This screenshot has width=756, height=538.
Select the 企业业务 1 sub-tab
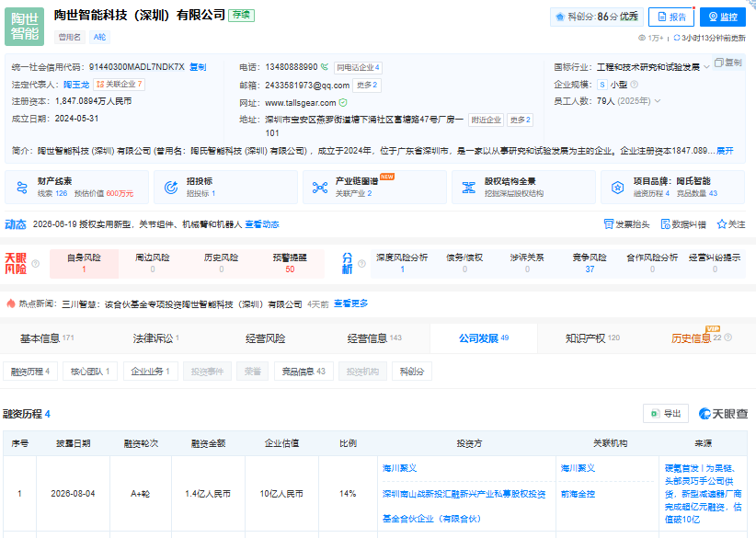(151, 372)
